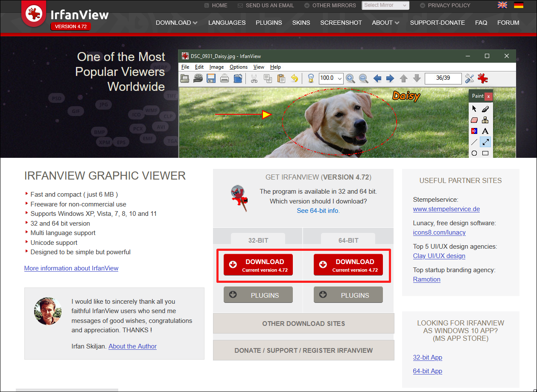The height and width of the screenshot is (392, 537).
Task: Switch site language with the UK flag
Action: (x=502, y=5)
